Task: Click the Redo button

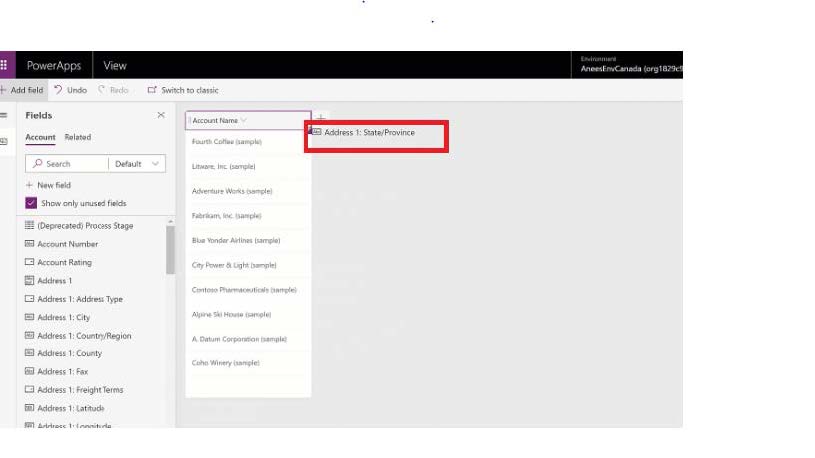Action: tap(113, 90)
